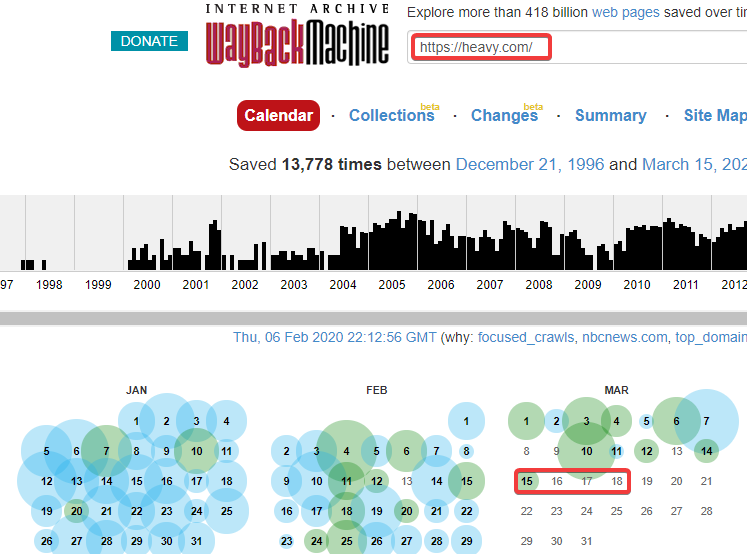The height and width of the screenshot is (554, 747).
Task: Open the March 15 latest capture link
Action: 695,164
